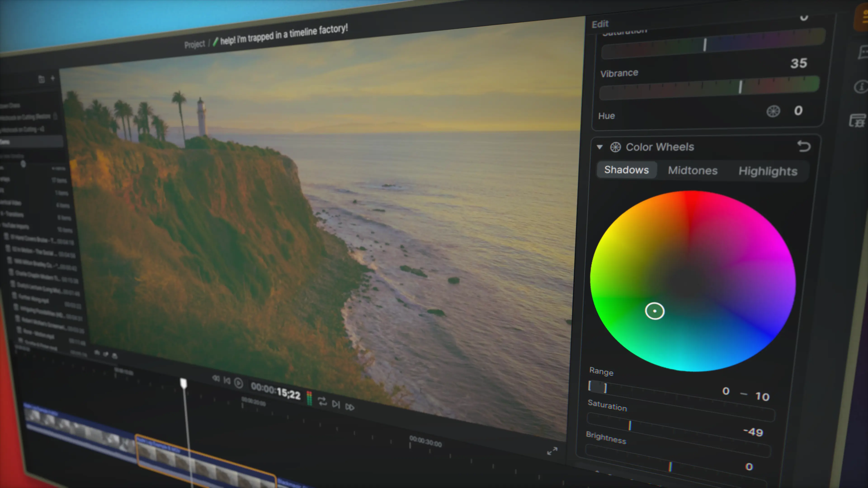This screenshot has height=488, width=868.
Task: Click the pencil icon to rename project
Action: pos(215,42)
